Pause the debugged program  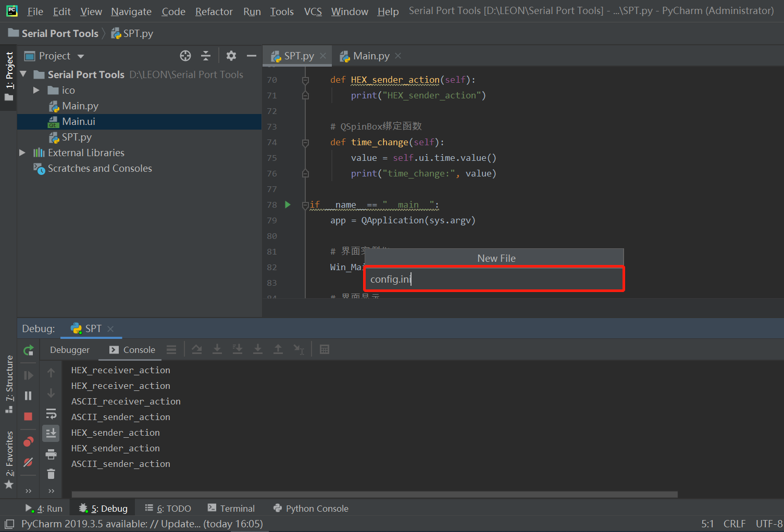pos(29,396)
